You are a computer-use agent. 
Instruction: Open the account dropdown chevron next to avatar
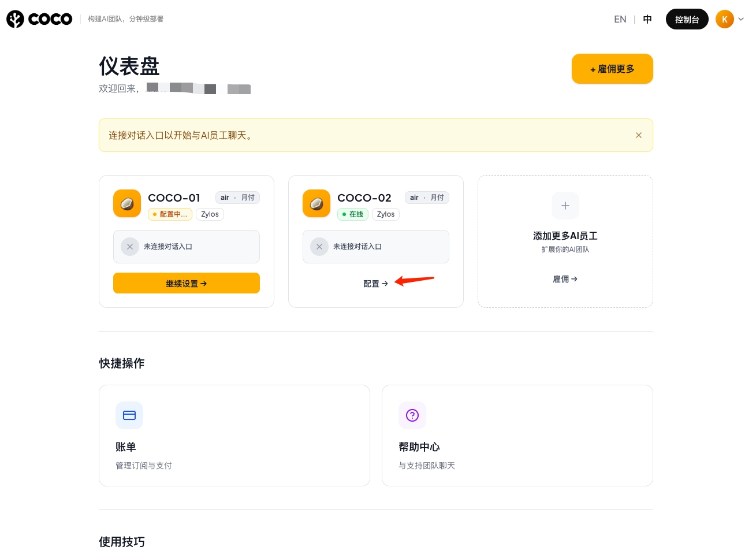click(x=741, y=18)
